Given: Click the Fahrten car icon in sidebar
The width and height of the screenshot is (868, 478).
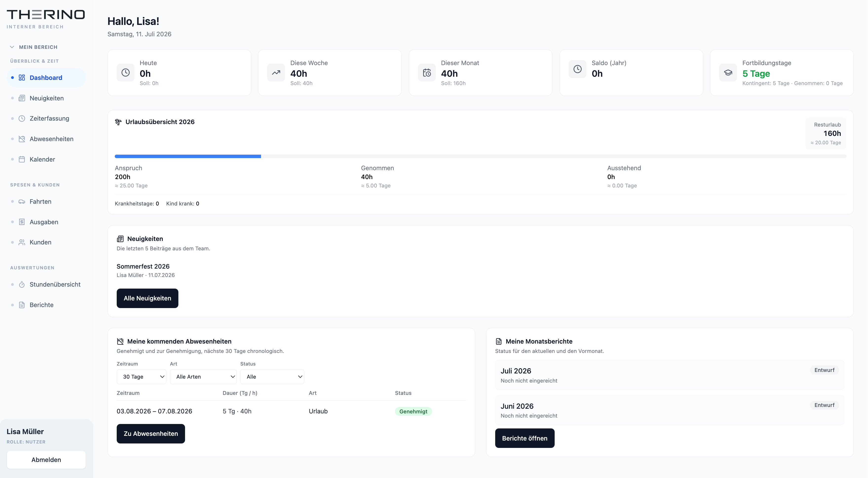Looking at the screenshot, I should pos(22,202).
